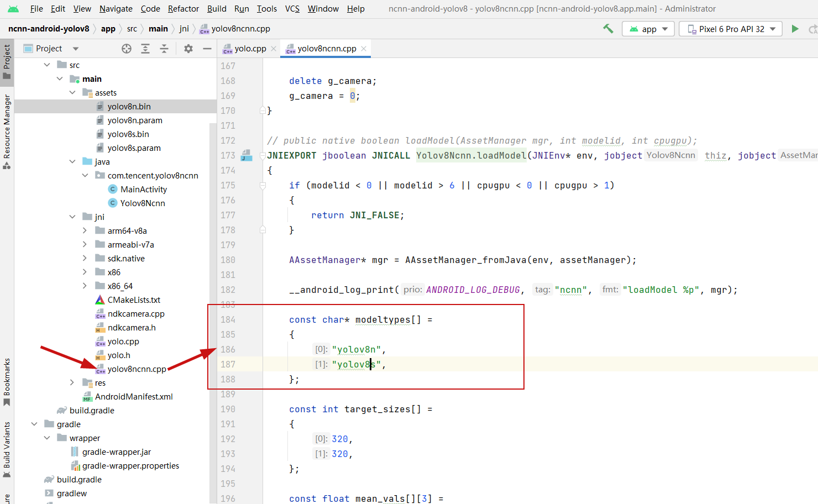Screen dimensions: 818x504
Task: Open the Build menu
Action: pyautogui.click(x=217, y=9)
